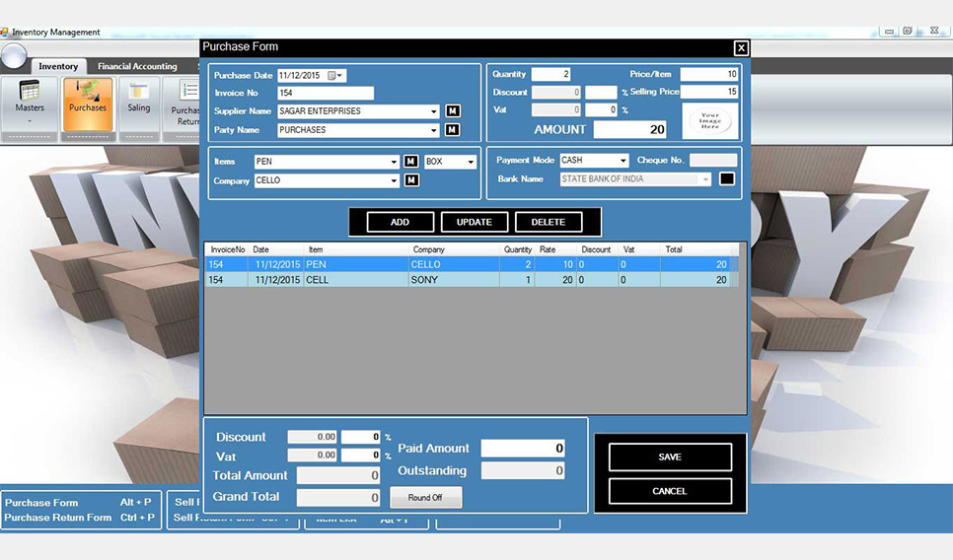953x560 pixels.
Task: Open the Saling ribbon icon
Action: coord(138,104)
